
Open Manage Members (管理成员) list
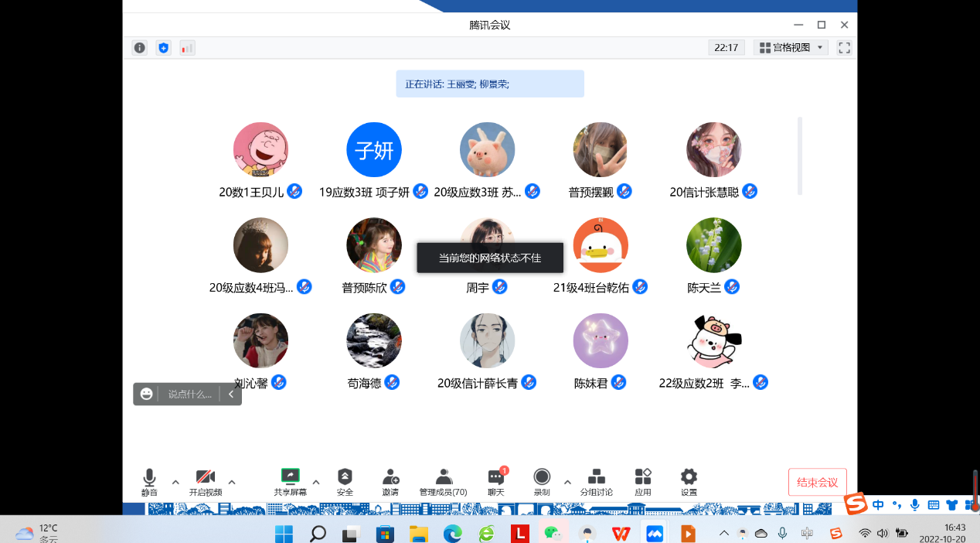443,482
